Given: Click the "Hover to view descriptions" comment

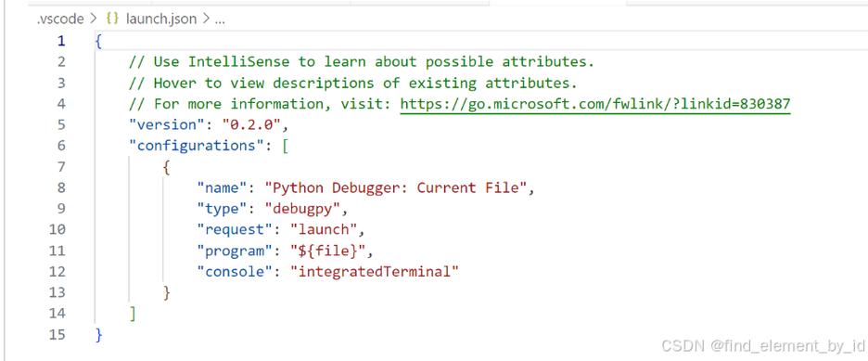Looking at the screenshot, I should (352, 83).
